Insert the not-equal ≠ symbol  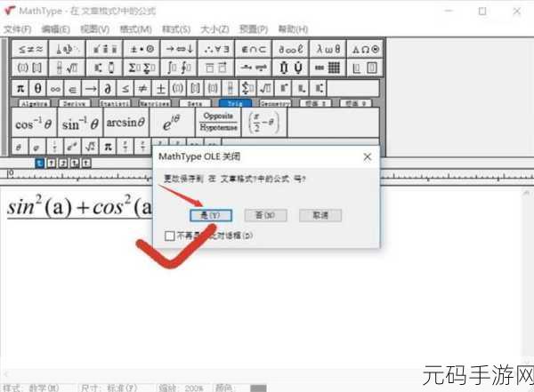pyautogui.click(x=142, y=89)
